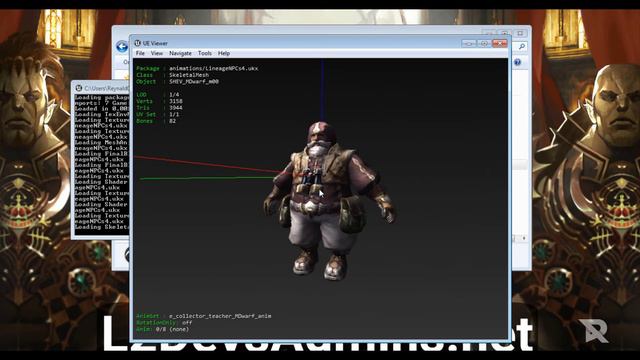Click the SkeletalMesh class text
This screenshot has width=640, height=360.
189,75
